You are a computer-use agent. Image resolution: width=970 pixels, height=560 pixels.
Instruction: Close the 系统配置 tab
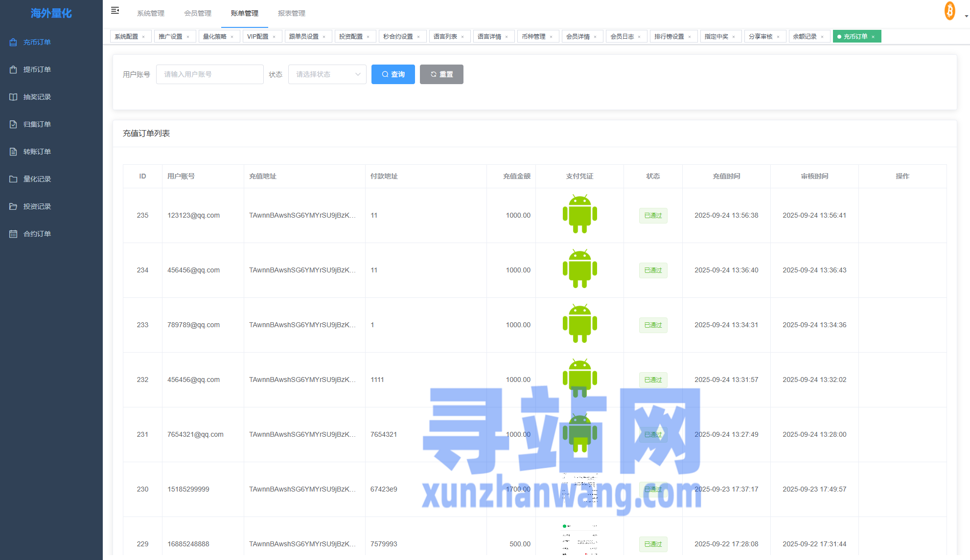point(143,37)
